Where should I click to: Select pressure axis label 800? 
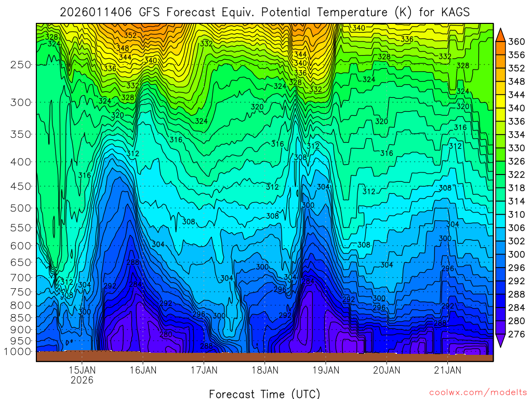coord(20,305)
